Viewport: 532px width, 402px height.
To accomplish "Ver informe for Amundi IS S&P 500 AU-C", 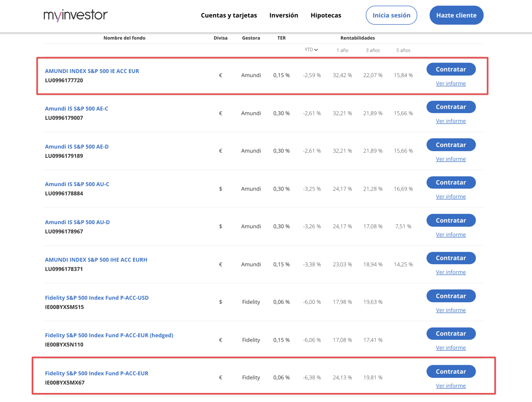I will 451,197.
